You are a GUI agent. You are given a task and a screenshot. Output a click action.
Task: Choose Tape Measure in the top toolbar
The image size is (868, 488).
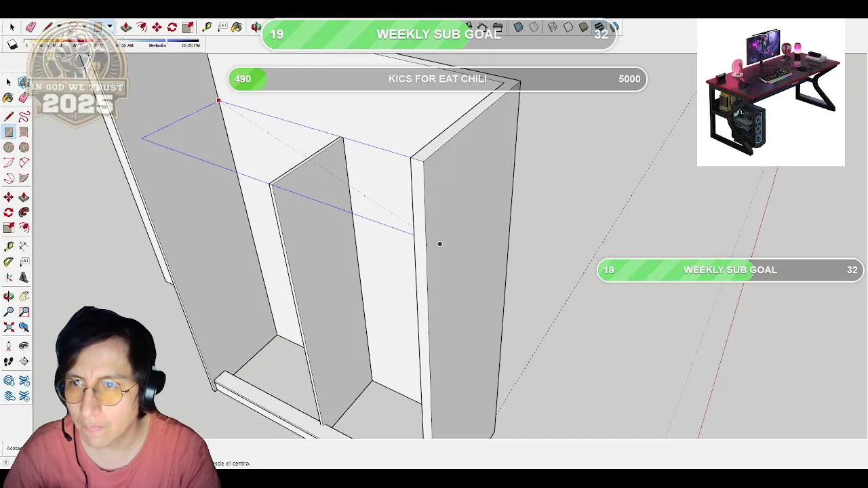pyautogui.click(x=207, y=27)
